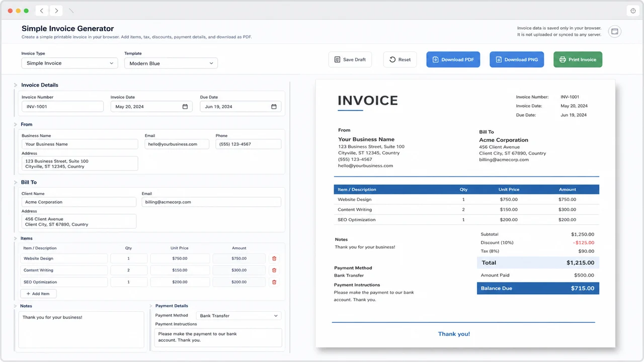The width and height of the screenshot is (644, 362).
Task: Click the window panel icon beside the privacy notice
Action: pyautogui.click(x=614, y=32)
